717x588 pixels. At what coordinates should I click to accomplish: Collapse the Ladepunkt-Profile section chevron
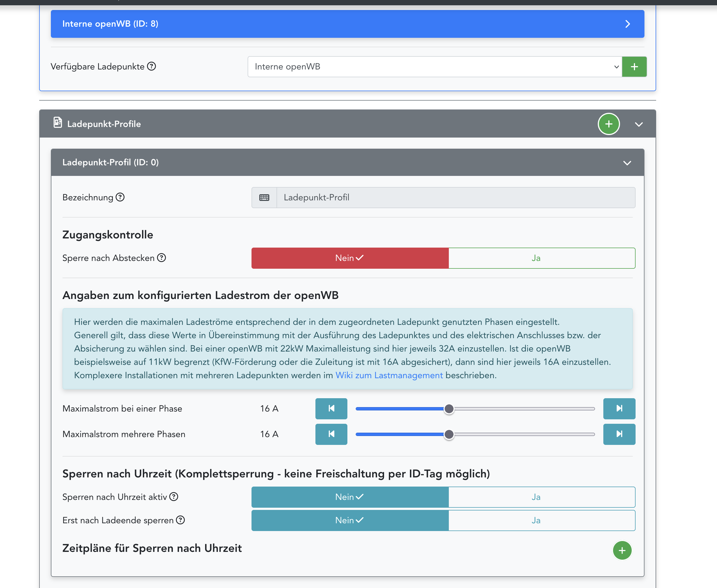coord(638,124)
